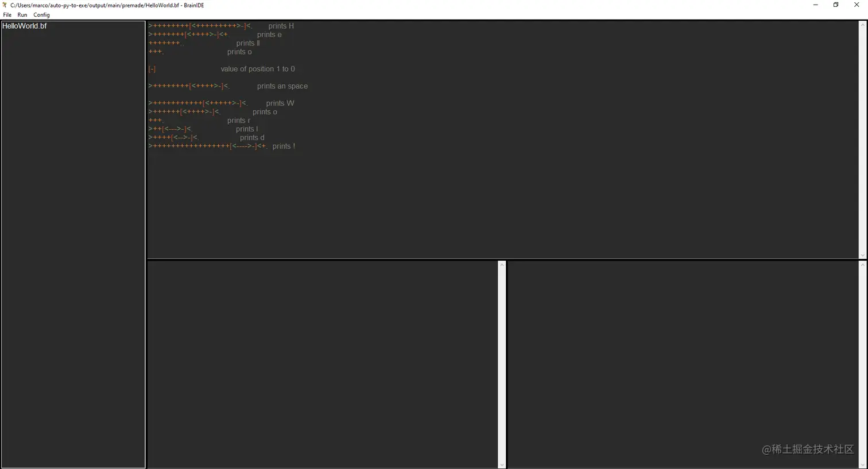
Task: Click inside the bottom-left output pane
Action: 323,365
